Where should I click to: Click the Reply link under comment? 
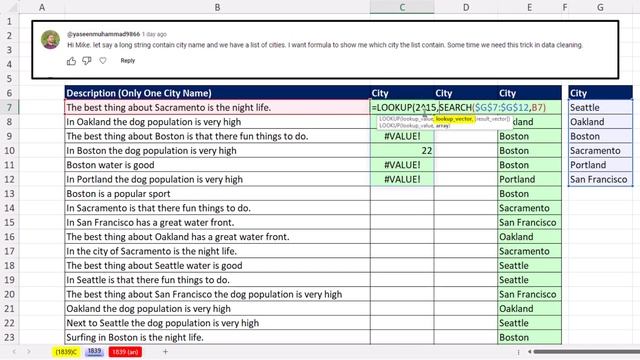127,60
